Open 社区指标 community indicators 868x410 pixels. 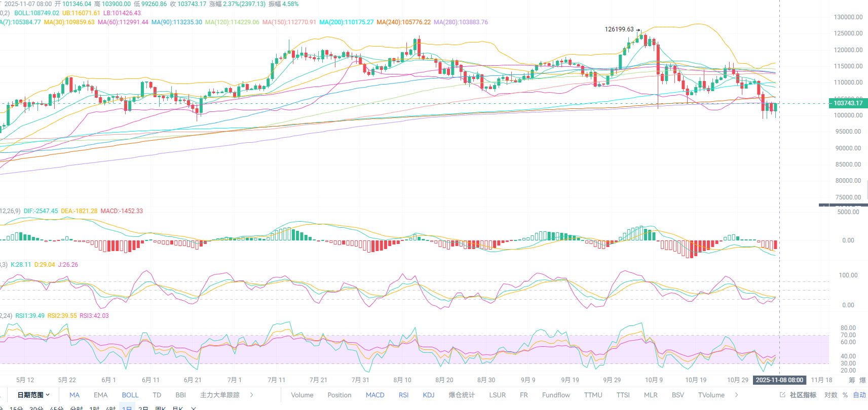point(803,395)
